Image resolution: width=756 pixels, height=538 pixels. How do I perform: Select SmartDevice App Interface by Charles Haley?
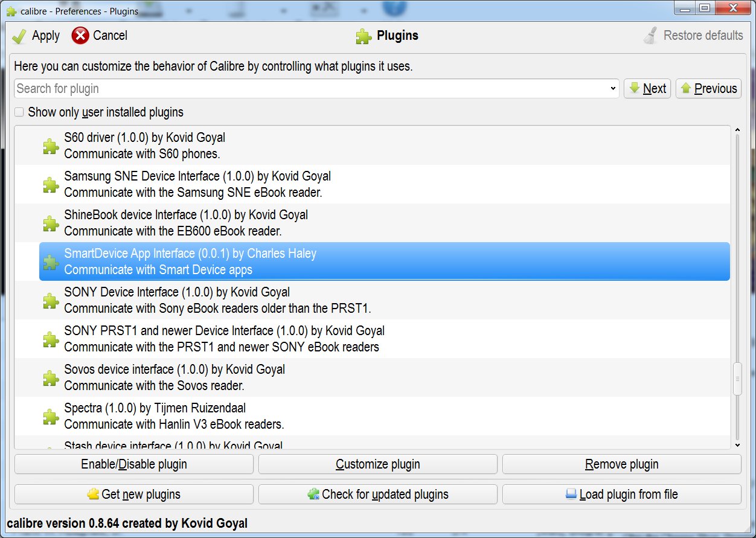385,261
